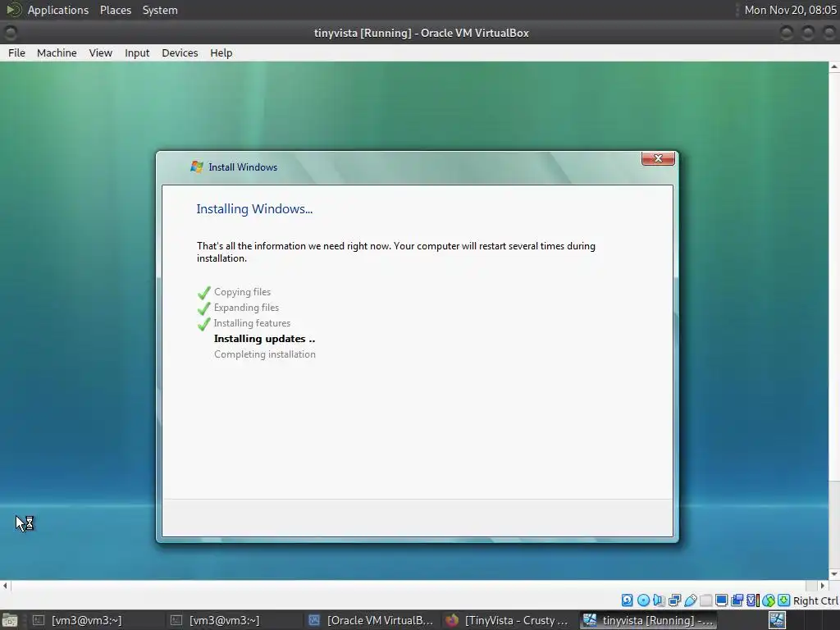Open the File menu

point(16,53)
